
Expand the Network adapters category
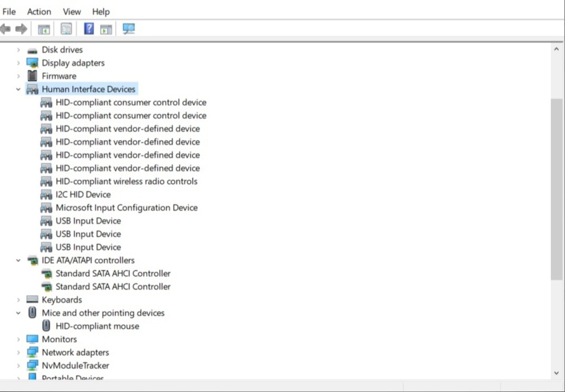click(18, 352)
